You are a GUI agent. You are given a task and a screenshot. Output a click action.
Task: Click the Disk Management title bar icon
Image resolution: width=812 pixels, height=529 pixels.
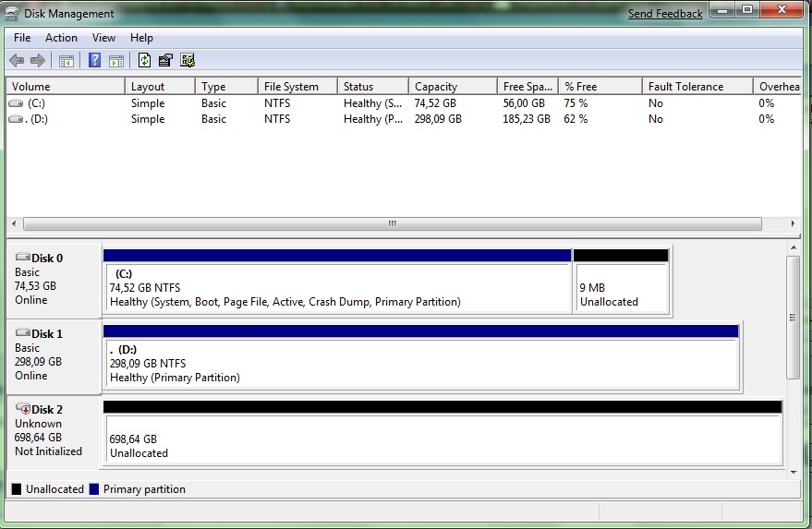click(12, 14)
